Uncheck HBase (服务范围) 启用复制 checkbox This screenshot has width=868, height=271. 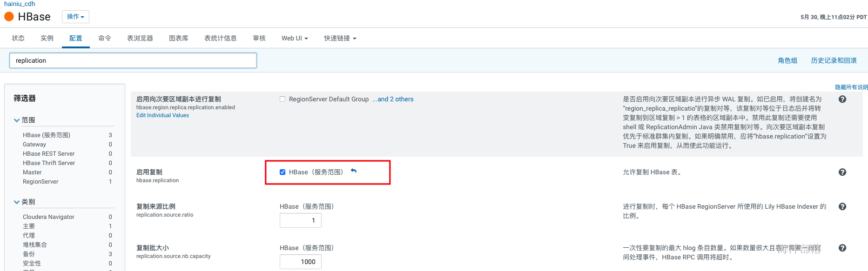click(x=283, y=172)
